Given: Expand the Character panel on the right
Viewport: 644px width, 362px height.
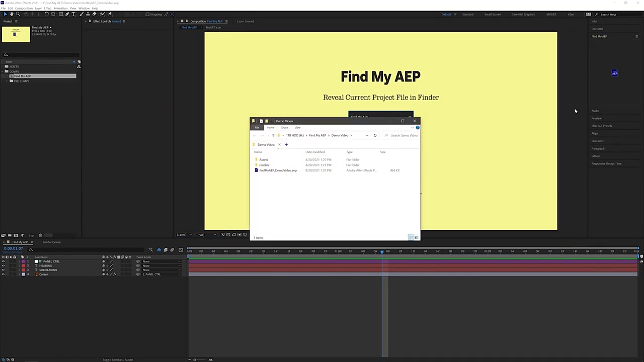Looking at the screenshot, I should [x=598, y=141].
